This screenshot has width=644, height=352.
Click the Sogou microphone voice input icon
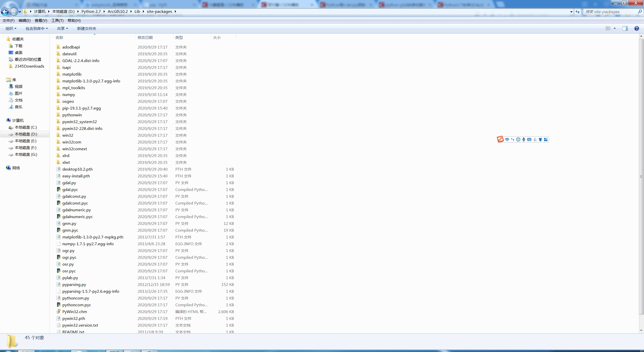coord(524,139)
